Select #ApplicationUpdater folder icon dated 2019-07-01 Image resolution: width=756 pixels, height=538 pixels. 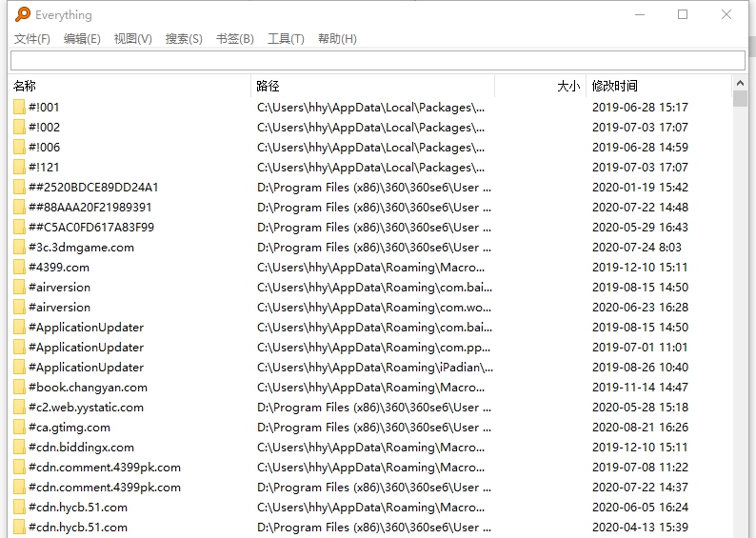(19, 348)
